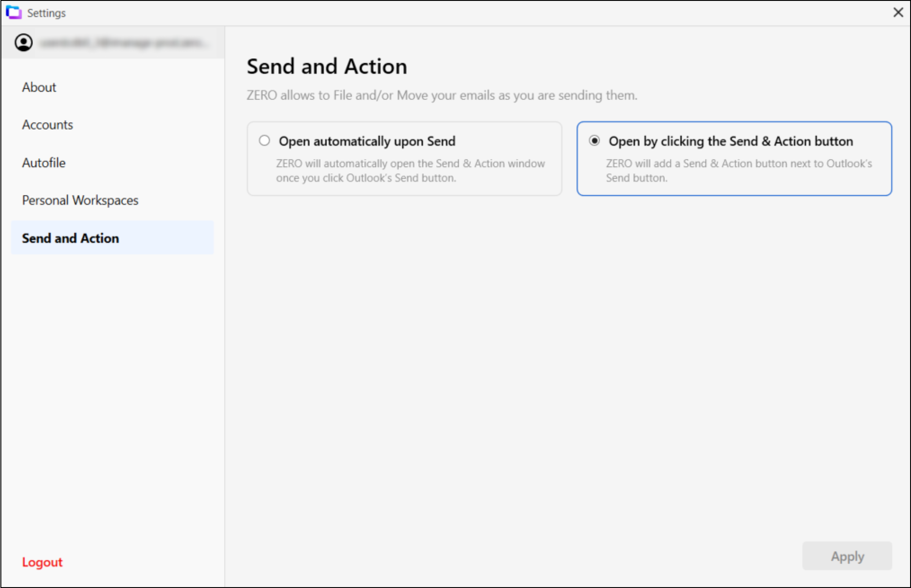Click 'ZERO will add a Send & Action button' text
Screen dimensions: 911x588
[x=739, y=171]
